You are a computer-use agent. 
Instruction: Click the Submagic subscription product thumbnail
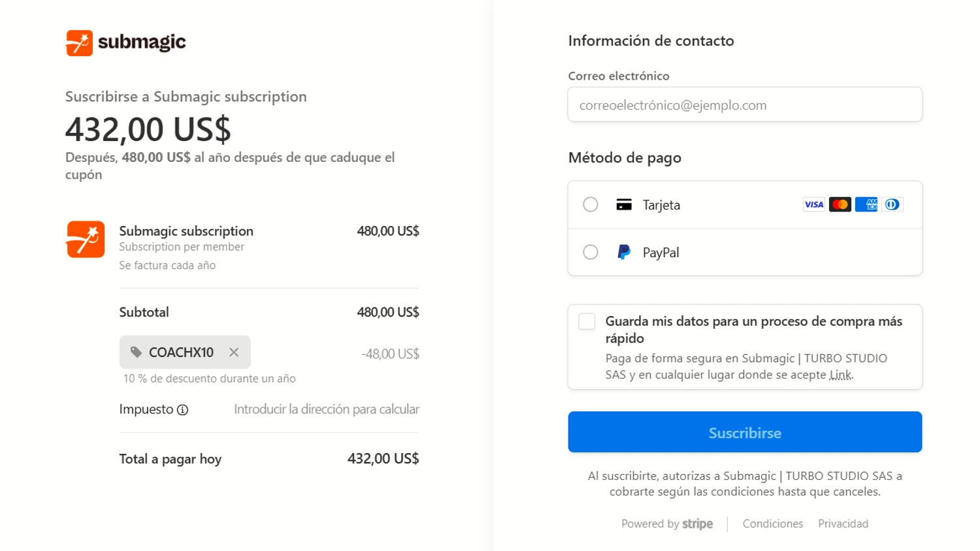click(85, 239)
